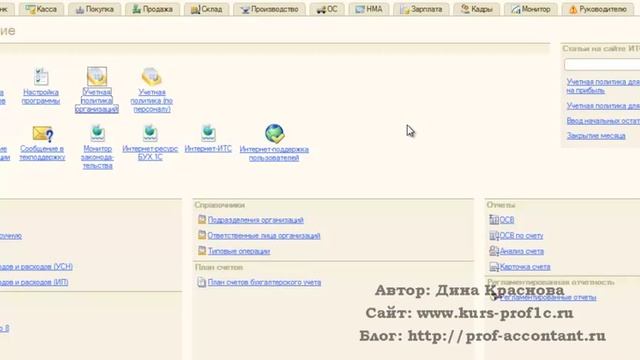Switch to the Покупка tab
The image size is (640, 360).
95,9
